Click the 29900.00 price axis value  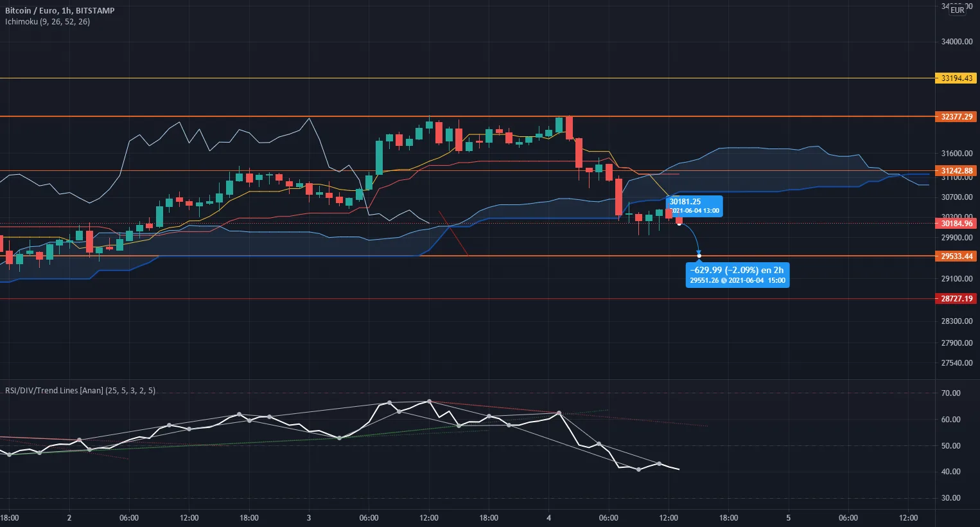tap(957, 238)
